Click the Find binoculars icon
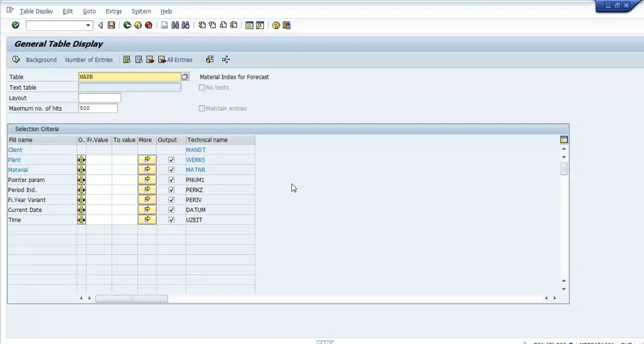The height and width of the screenshot is (344, 644). click(x=175, y=25)
